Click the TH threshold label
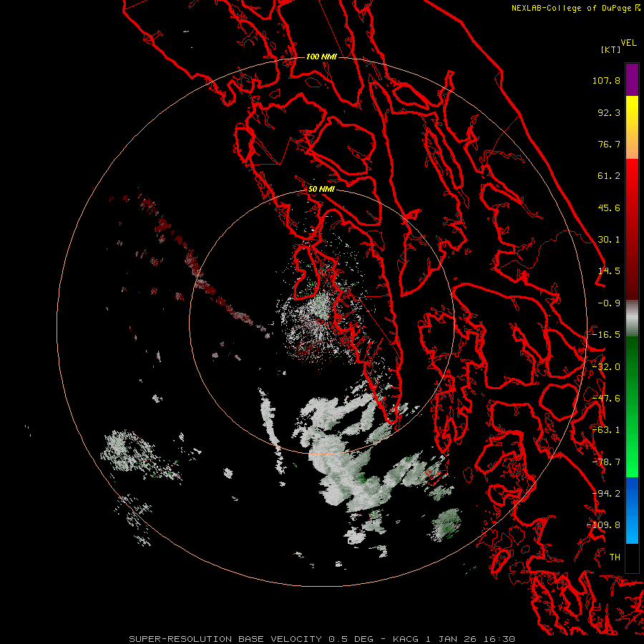The height and width of the screenshot is (644, 644). pos(615,557)
